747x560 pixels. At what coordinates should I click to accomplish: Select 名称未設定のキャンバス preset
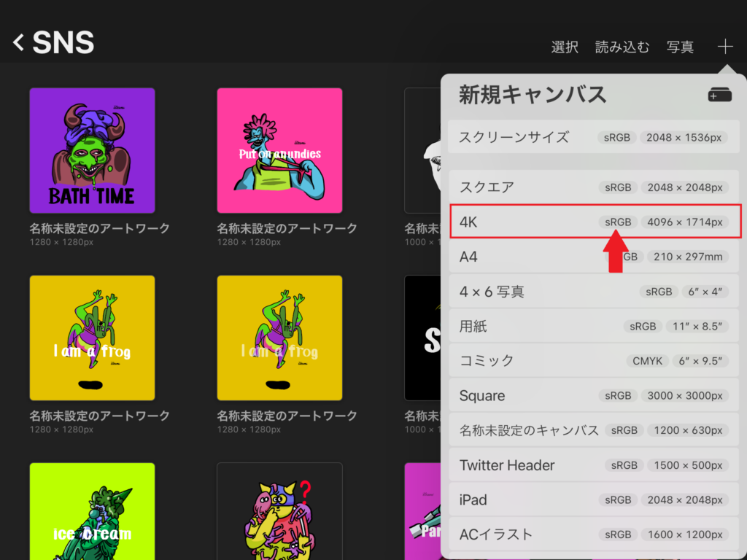[x=594, y=430]
